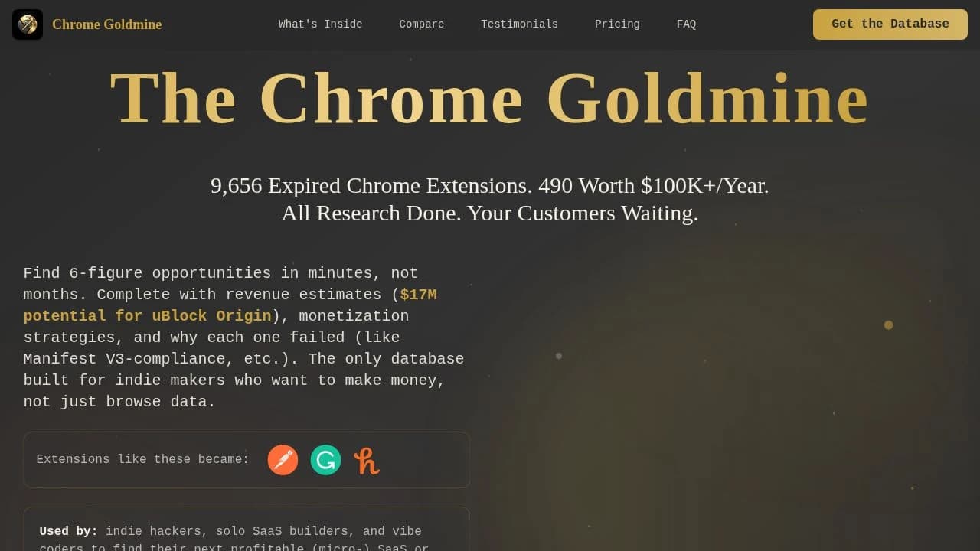
Task: Click the 6-figure opportunities description paragraph
Action: pos(243,337)
